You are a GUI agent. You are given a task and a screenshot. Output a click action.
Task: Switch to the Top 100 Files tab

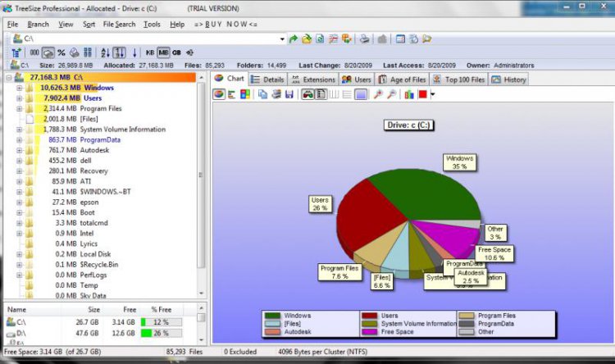click(459, 80)
